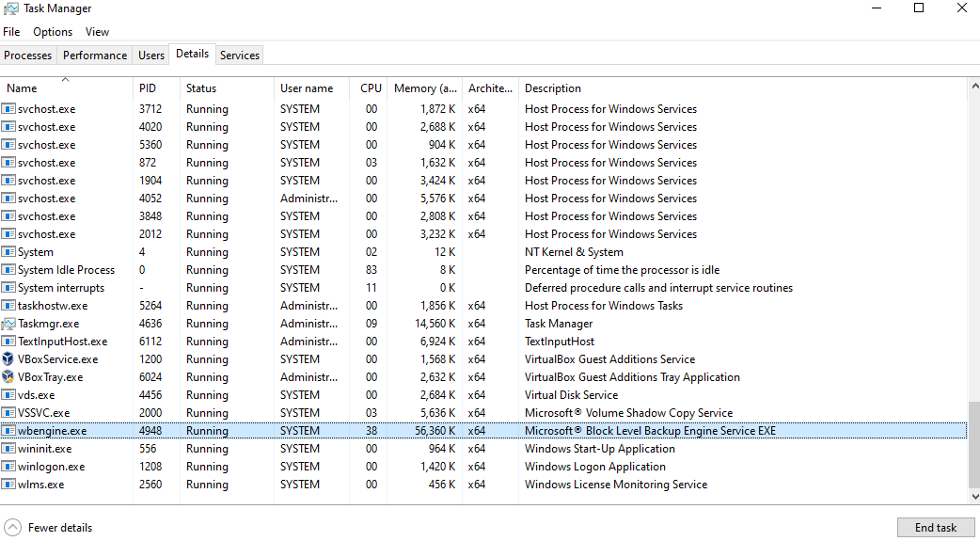Select the Details tab
Image resolution: width=980 pixels, height=541 pixels.
coord(193,54)
